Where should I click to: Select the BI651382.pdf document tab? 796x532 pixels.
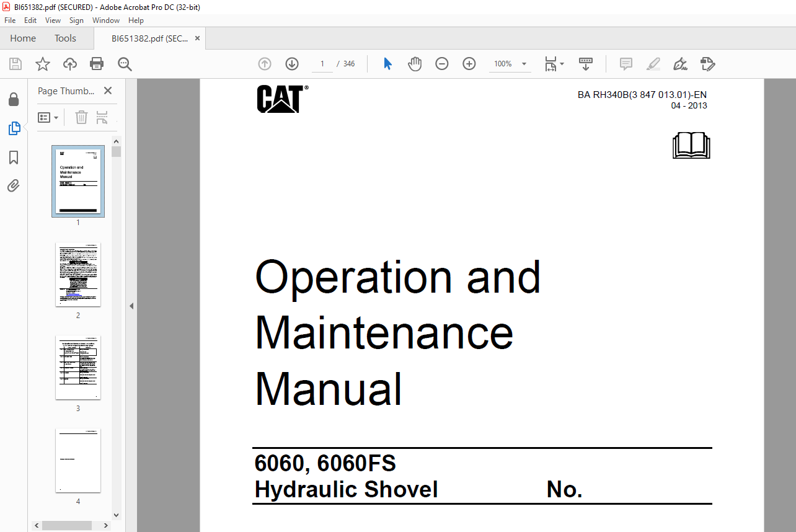pos(149,38)
